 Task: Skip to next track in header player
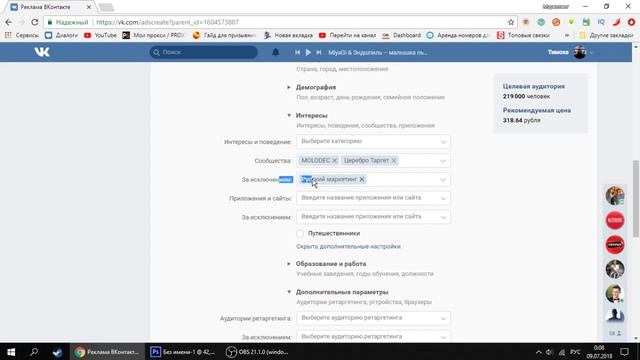(x=319, y=52)
